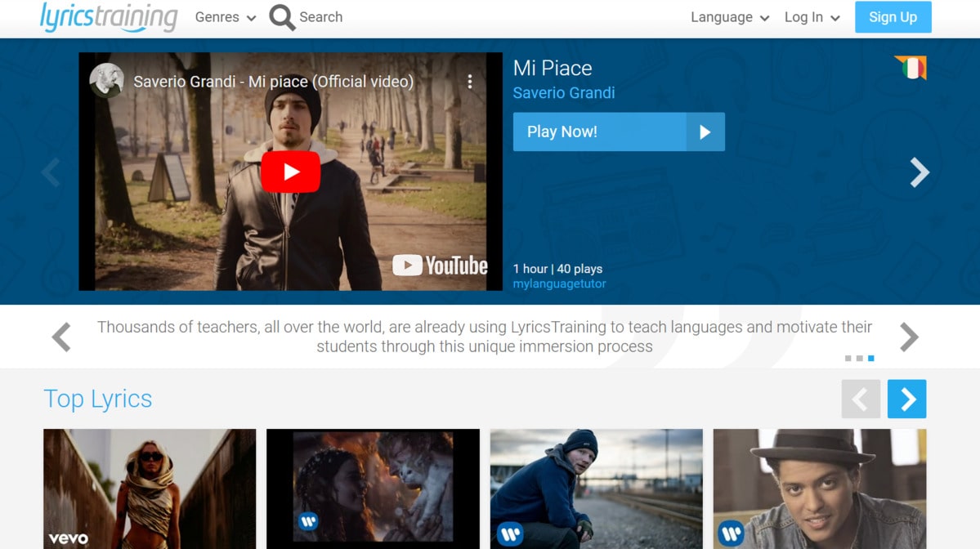Show the next testimonial quote
This screenshot has height=549, width=980.
(909, 337)
